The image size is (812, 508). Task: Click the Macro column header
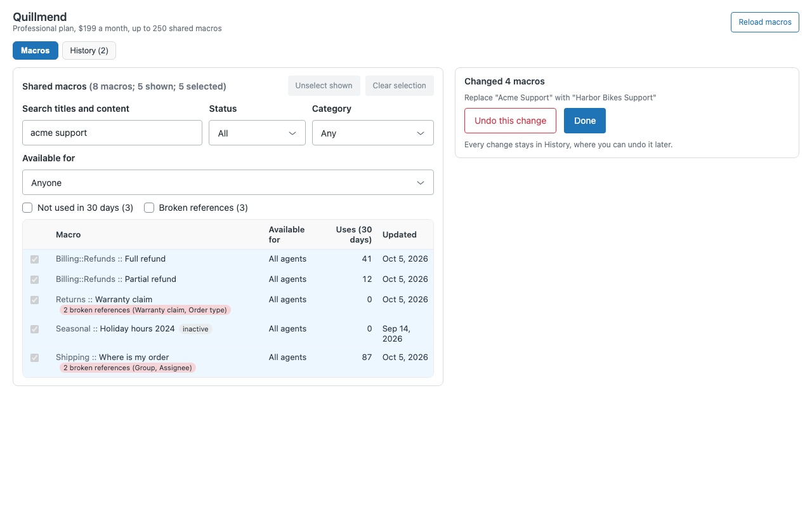click(69, 235)
